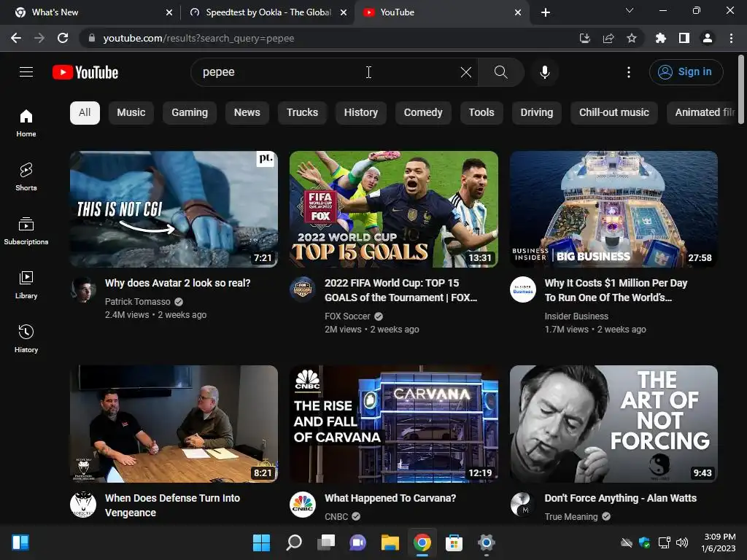747x560 pixels.
Task: Clear the search box with the X
Action: (466, 72)
